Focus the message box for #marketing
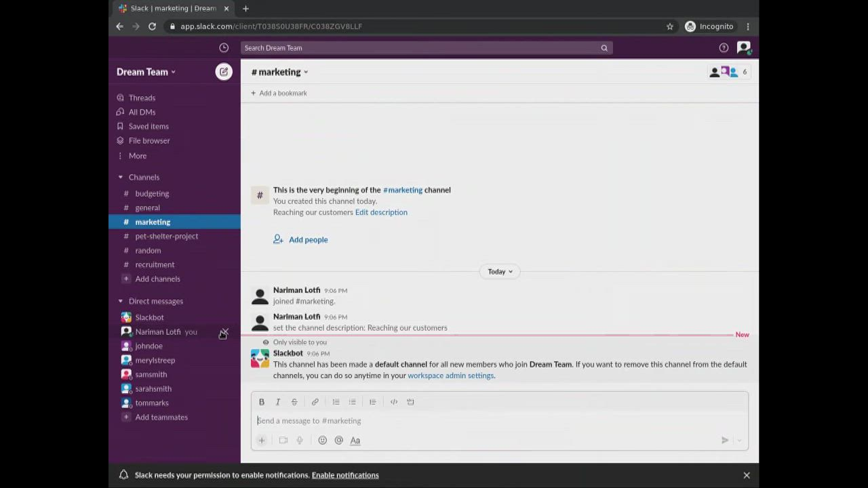868x488 pixels. click(500, 421)
